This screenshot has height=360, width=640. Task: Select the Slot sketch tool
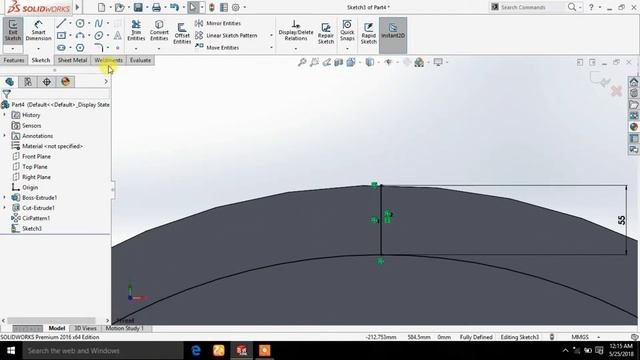(61, 48)
